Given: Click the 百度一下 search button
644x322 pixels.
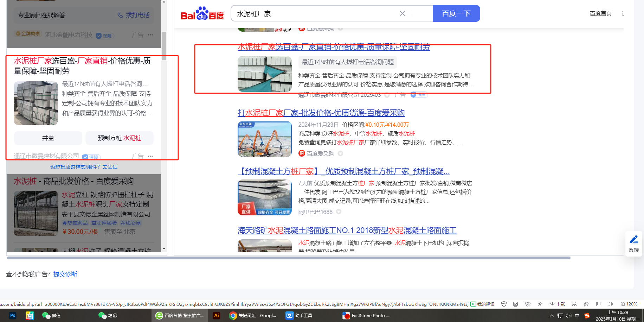Looking at the screenshot, I should coord(456,13).
